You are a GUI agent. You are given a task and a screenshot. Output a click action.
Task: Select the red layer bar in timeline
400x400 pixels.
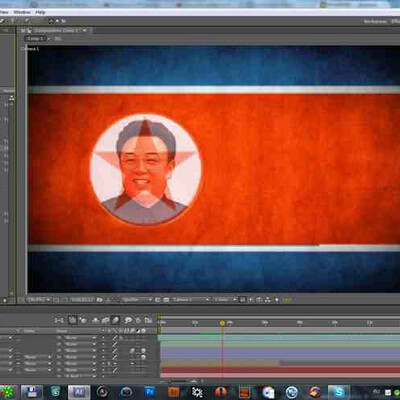pyautogui.click(x=281, y=370)
